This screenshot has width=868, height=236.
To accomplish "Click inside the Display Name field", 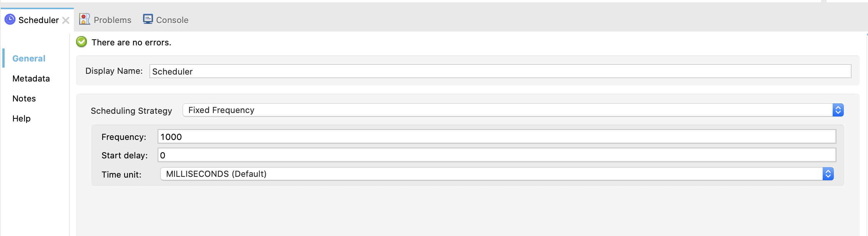I will click(x=461, y=71).
